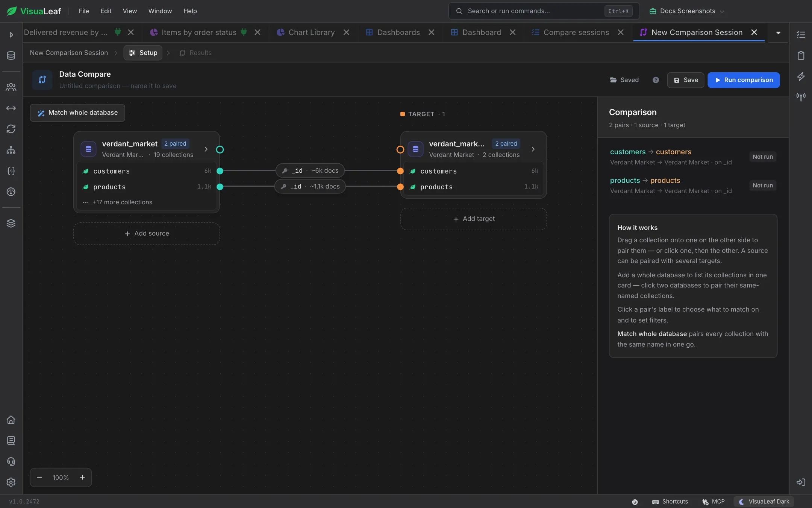Image resolution: width=812 pixels, height=508 pixels.
Task: Click the Search or run commands field
Action: (544, 11)
